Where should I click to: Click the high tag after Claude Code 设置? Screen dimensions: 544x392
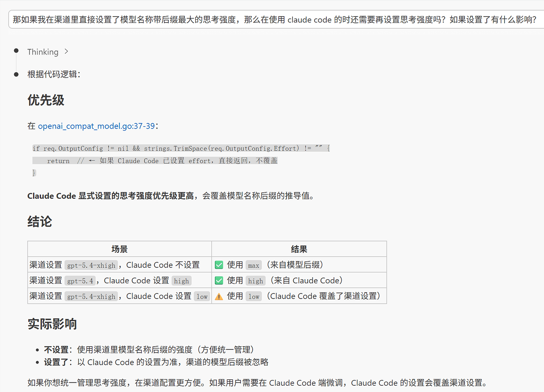[181, 281]
